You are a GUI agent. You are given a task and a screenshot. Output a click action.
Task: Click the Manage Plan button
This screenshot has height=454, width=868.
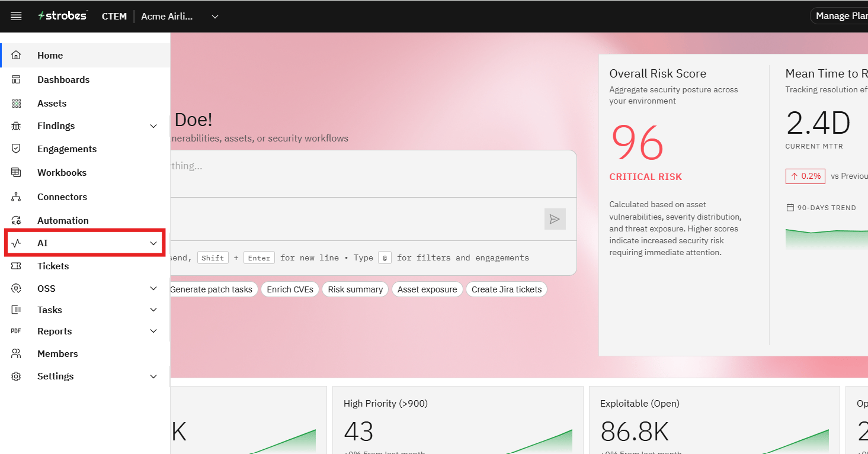(x=839, y=16)
